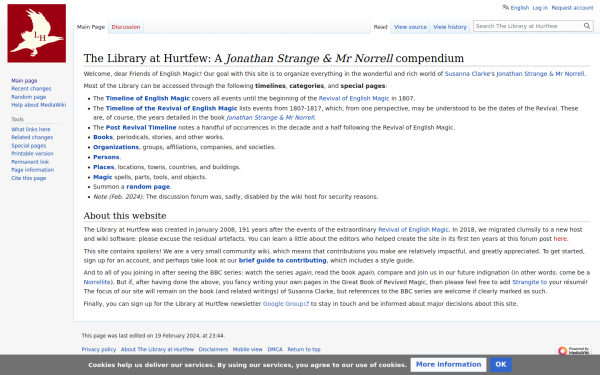
Task: Click the Permanent link tool
Action: coord(30,162)
